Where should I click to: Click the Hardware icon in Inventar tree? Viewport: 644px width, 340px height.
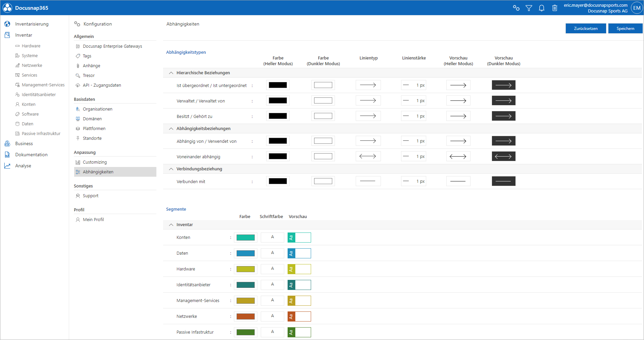(17, 46)
